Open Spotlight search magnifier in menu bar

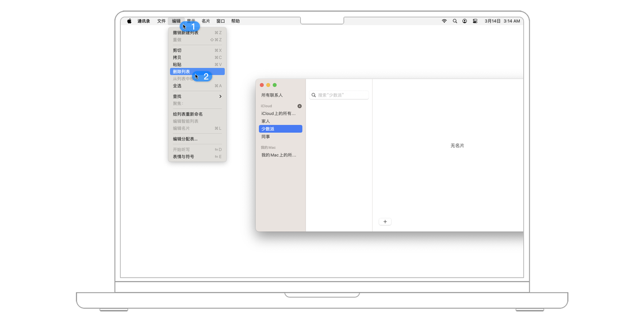(455, 21)
